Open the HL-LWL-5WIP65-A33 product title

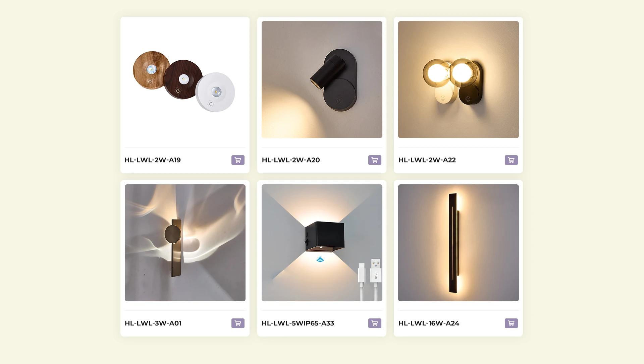(298, 323)
